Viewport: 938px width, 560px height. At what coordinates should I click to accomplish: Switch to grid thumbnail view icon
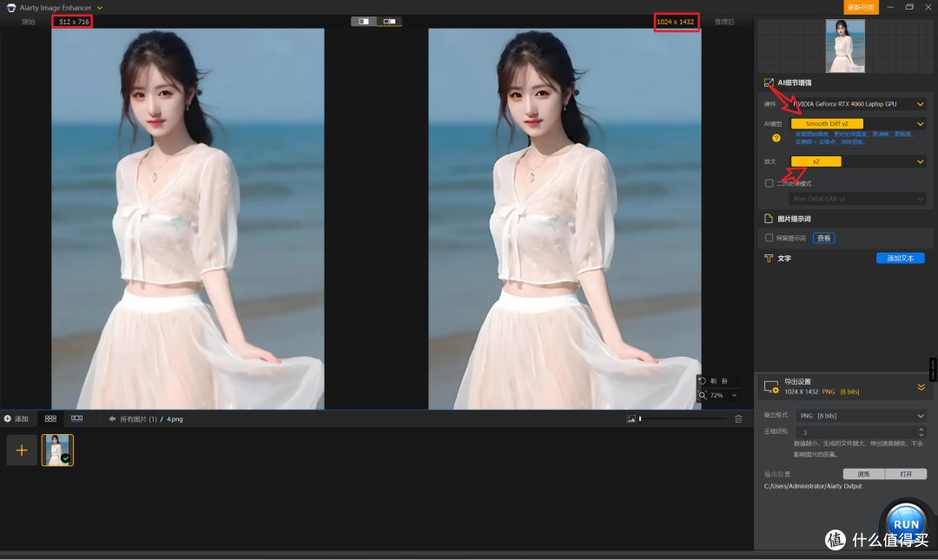(x=51, y=418)
